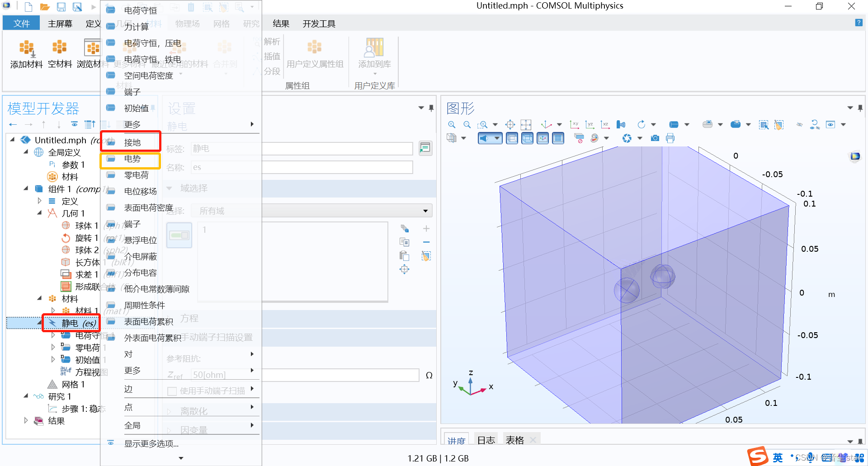Click the broom Deselect All icon
Viewport: 868px width, 466px height.
[x=778, y=125]
